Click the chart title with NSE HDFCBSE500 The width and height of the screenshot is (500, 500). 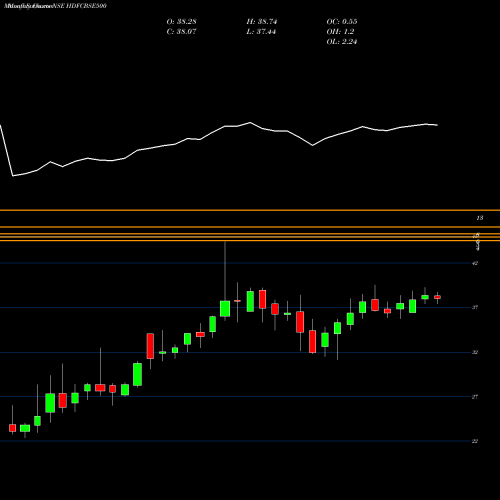click(55, 6)
